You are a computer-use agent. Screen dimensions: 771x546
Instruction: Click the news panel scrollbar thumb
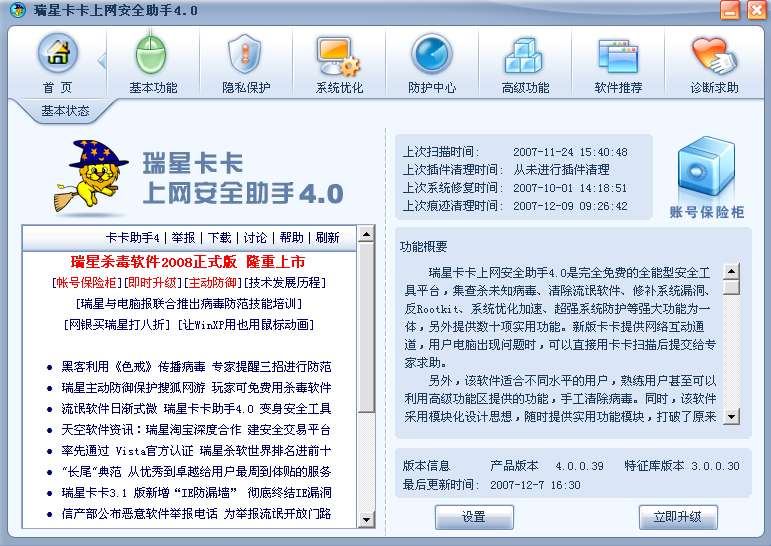pos(366,327)
